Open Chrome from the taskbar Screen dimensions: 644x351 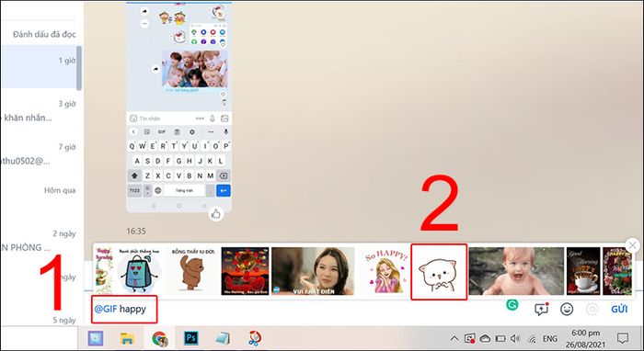pyautogui.click(x=159, y=339)
